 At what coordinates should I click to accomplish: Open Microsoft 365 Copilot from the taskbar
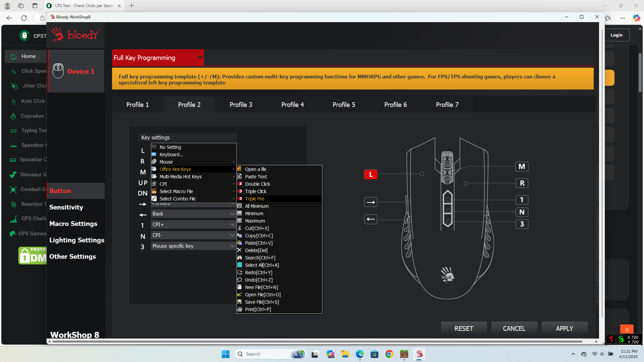coord(330,354)
